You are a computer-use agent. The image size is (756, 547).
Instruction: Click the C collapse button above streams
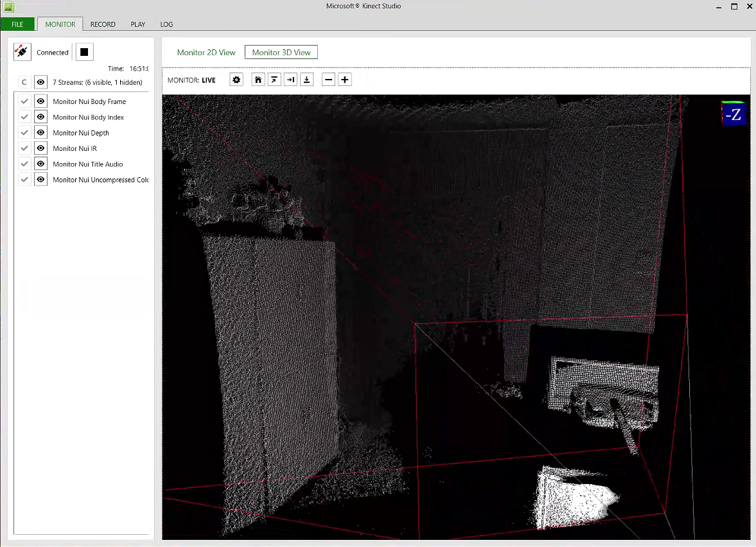[24, 82]
